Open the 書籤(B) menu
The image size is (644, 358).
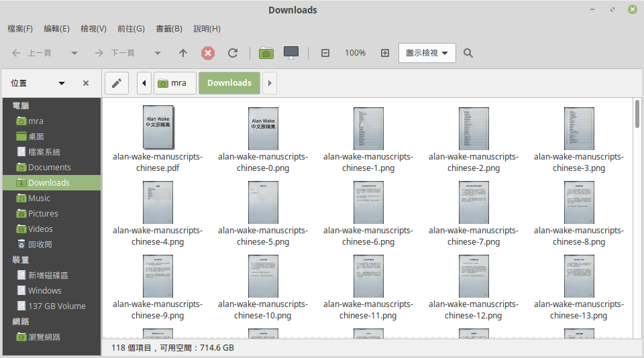[169, 29]
